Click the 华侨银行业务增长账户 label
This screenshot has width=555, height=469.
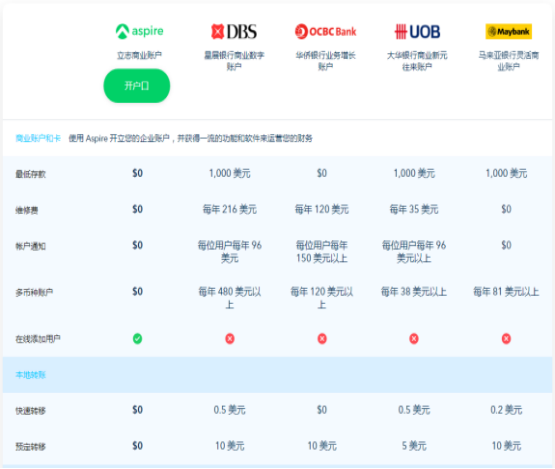pos(325,61)
